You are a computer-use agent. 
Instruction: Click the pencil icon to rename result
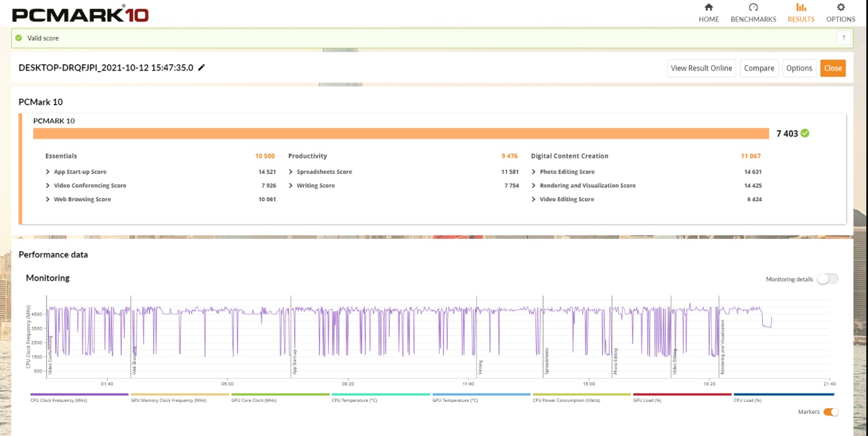point(201,68)
